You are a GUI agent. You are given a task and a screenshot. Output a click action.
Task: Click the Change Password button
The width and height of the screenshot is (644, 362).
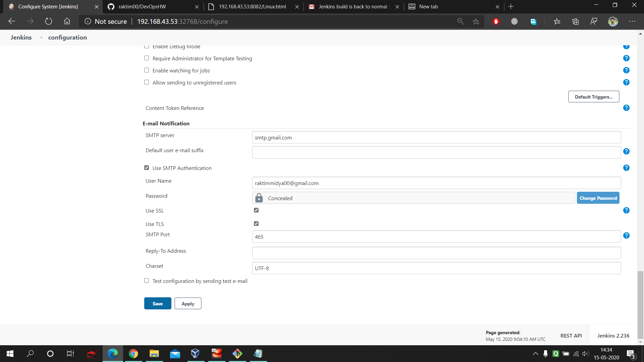pyautogui.click(x=598, y=198)
